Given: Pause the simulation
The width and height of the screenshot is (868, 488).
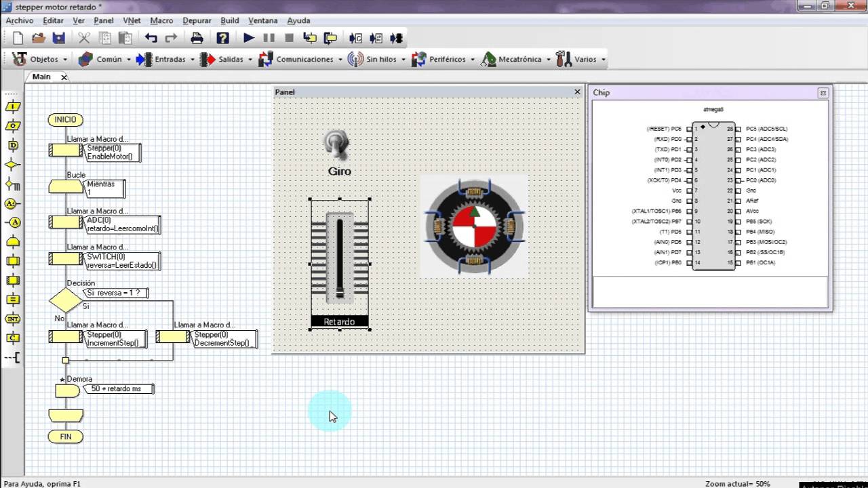Looking at the screenshot, I should pyautogui.click(x=269, y=38).
